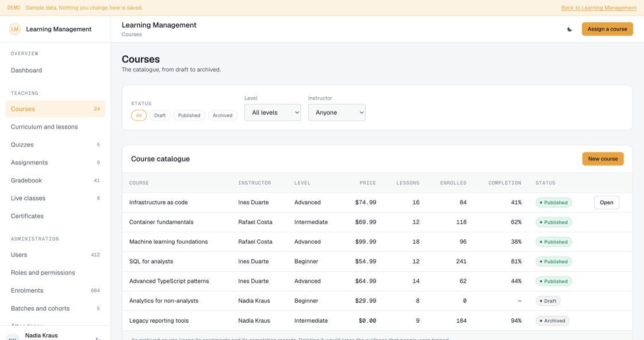Click Assign a course button
Image resolution: width=644 pixels, height=340 pixels.
(x=607, y=29)
